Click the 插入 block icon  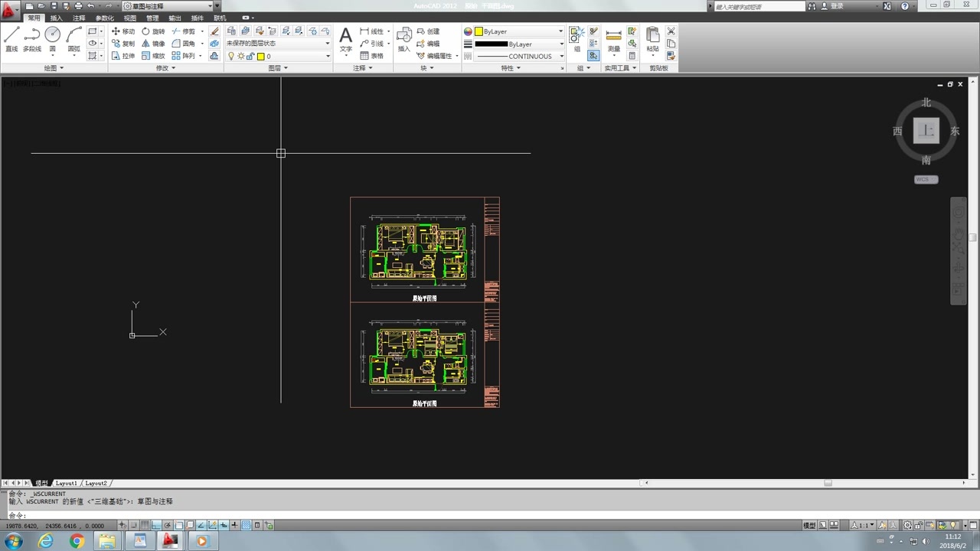404,40
